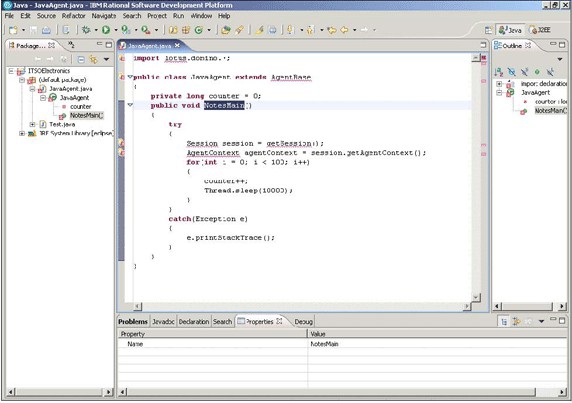Viewport: 572px width, 403px height.
Task: Click the Open Perspective icon beside Java
Action: [488, 30]
